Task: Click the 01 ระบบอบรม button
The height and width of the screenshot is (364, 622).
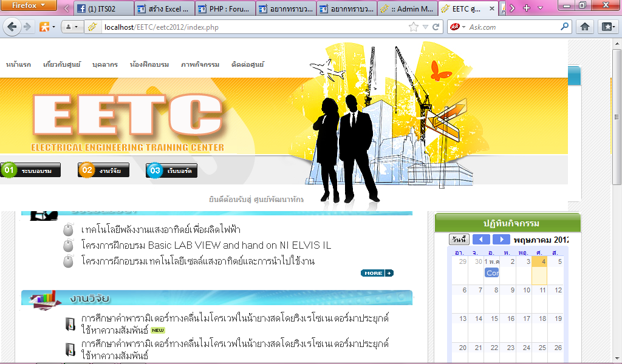Action: point(30,170)
